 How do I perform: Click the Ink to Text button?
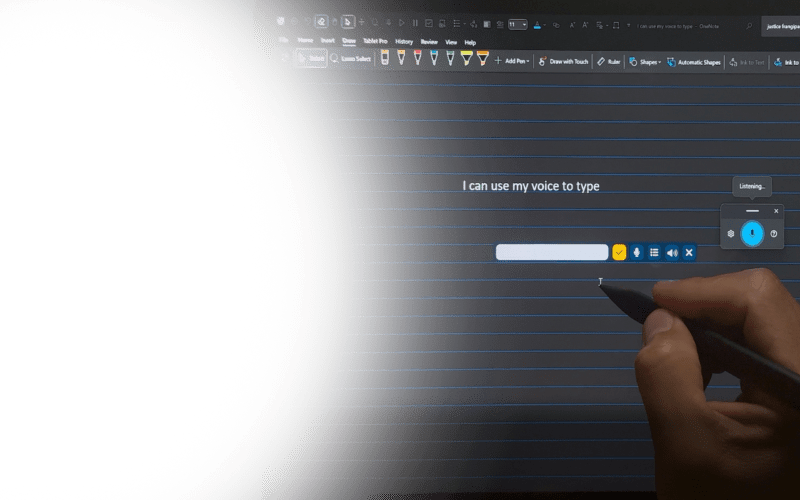coord(747,62)
